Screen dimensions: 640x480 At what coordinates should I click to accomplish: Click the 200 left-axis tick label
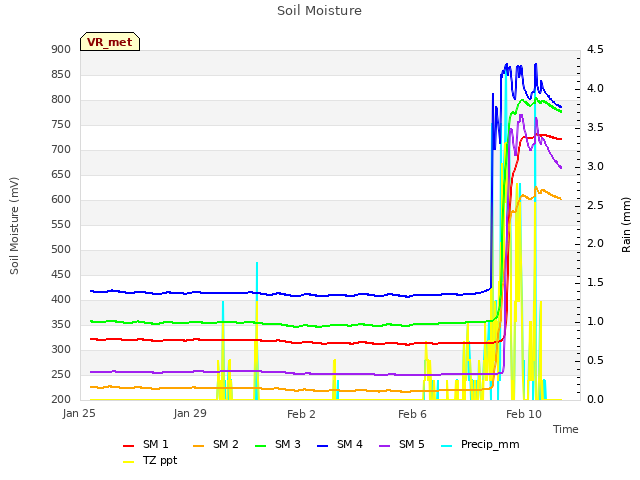(x=61, y=400)
